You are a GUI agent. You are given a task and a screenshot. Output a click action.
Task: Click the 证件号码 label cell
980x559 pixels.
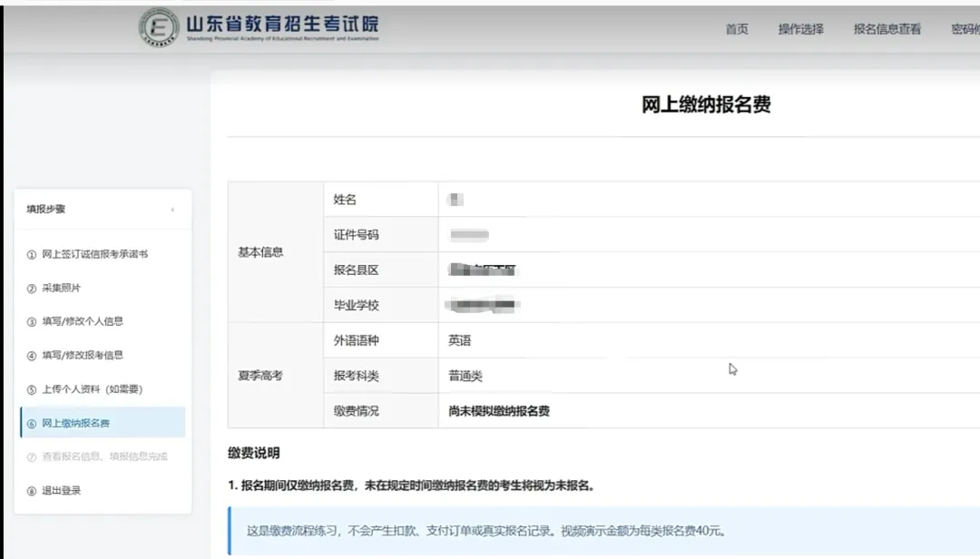click(x=380, y=234)
